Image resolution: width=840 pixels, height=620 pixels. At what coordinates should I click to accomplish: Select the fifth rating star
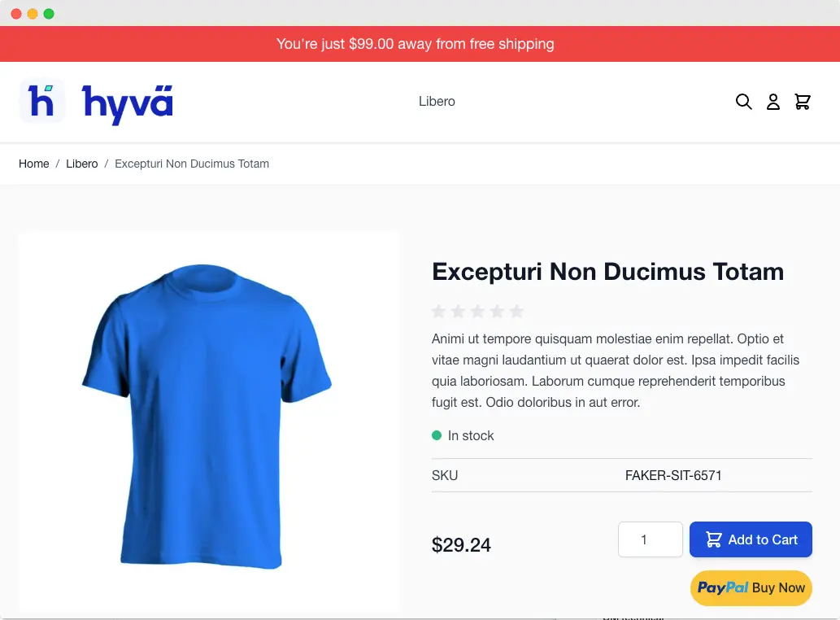[x=516, y=311]
